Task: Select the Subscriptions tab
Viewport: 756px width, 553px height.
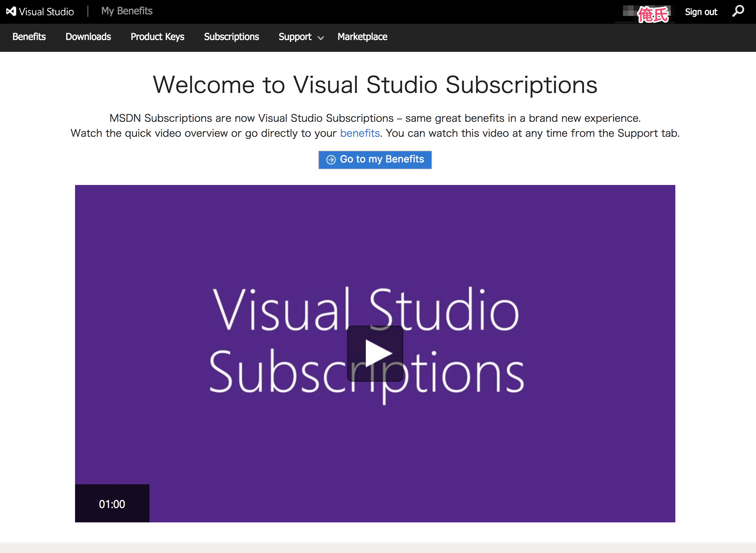Action: pos(231,37)
